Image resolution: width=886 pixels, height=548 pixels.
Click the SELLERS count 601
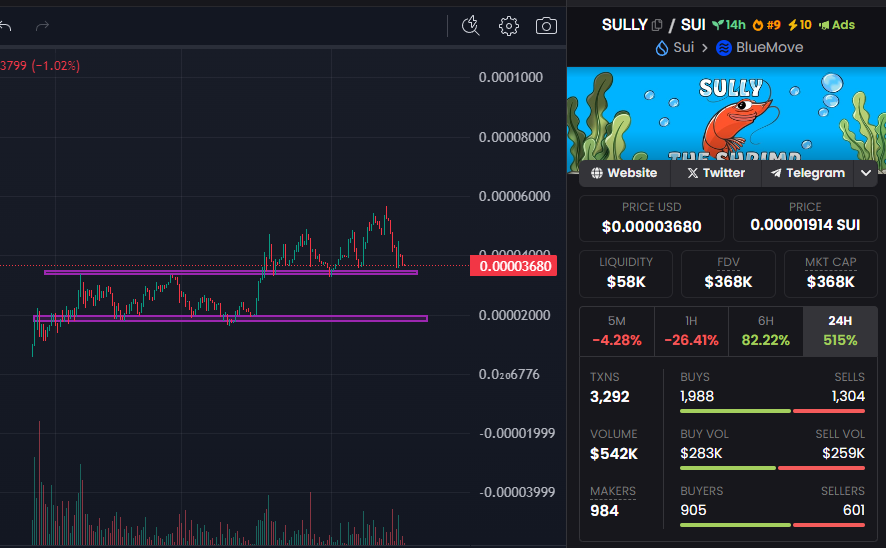click(x=854, y=510)
